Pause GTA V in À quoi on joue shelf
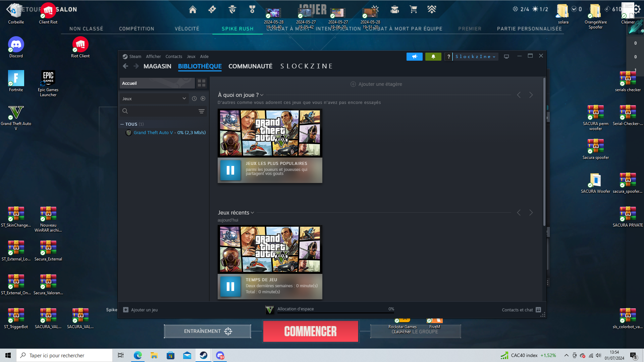 point(230,170)
